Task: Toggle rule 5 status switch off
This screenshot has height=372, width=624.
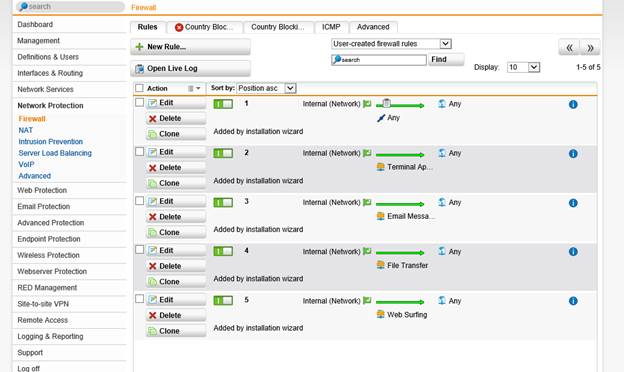Action: pyautogui.click(x=223, y=301)
